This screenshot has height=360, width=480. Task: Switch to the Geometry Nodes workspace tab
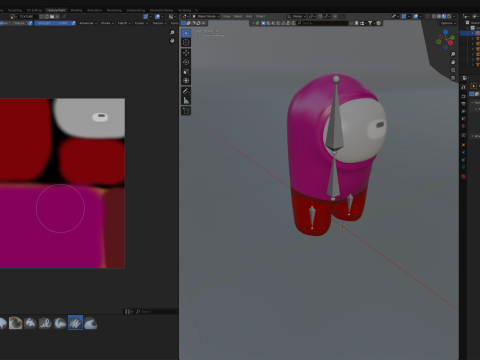pos(161,10)
